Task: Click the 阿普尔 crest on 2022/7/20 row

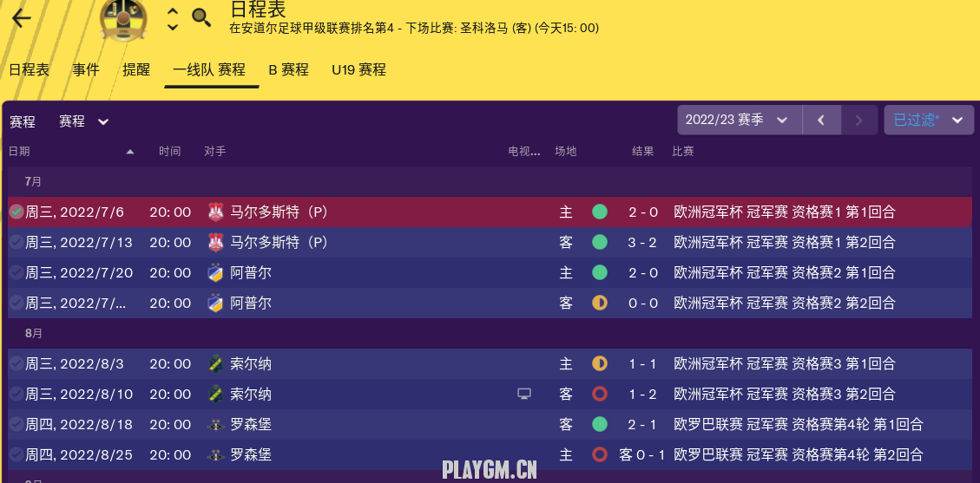Action: pos(215,272)
